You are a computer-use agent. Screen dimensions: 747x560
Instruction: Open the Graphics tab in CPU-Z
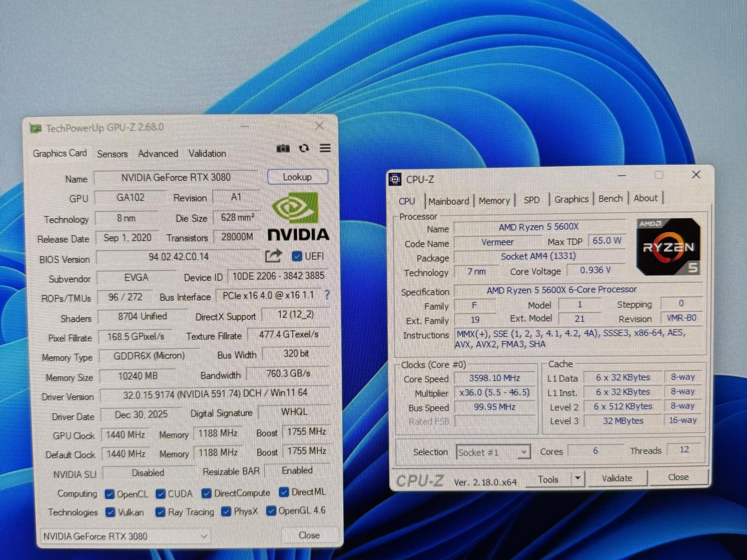coord(571,199)
